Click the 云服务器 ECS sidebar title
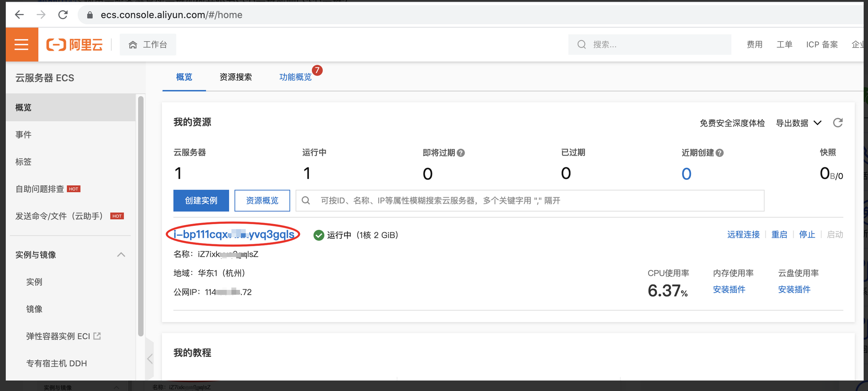The height and width of the screenshot is (391, 868). 45,78
